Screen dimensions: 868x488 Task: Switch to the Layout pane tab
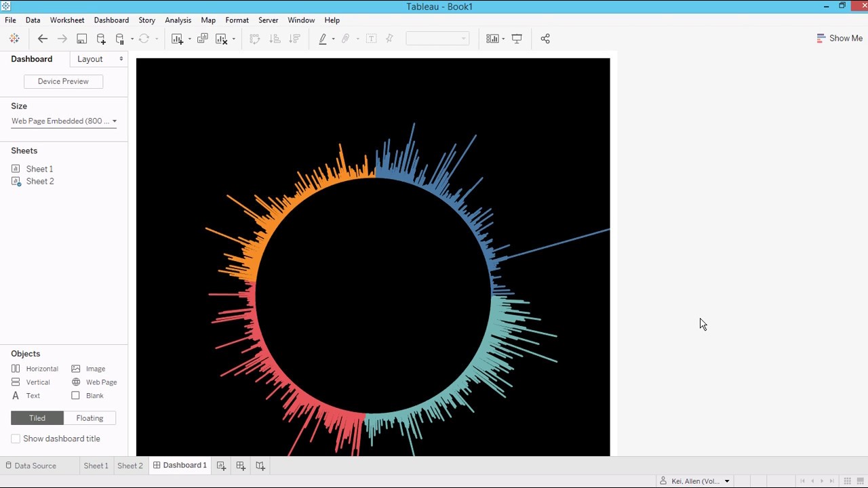pyautogui.click(x=90, y=59)
